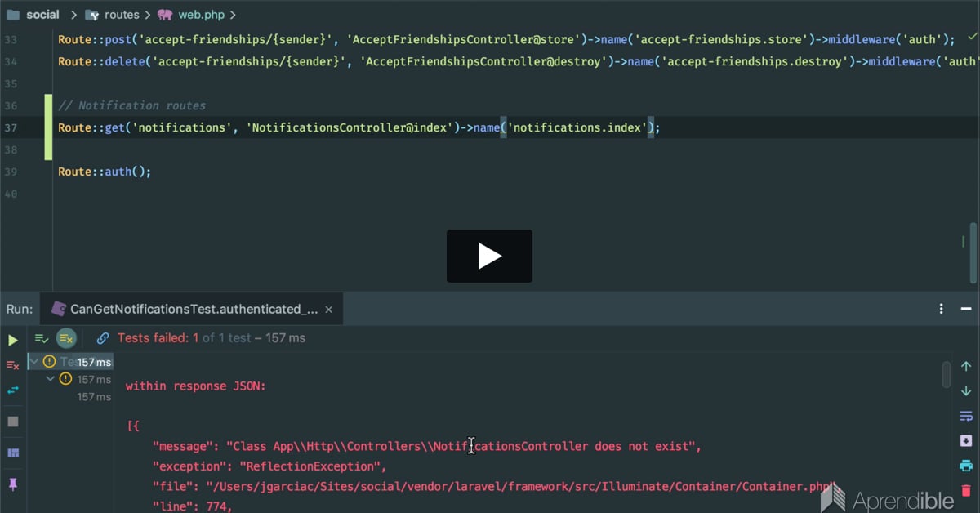
Task: Rerun the test with the green run arrow
Action: 13,340
